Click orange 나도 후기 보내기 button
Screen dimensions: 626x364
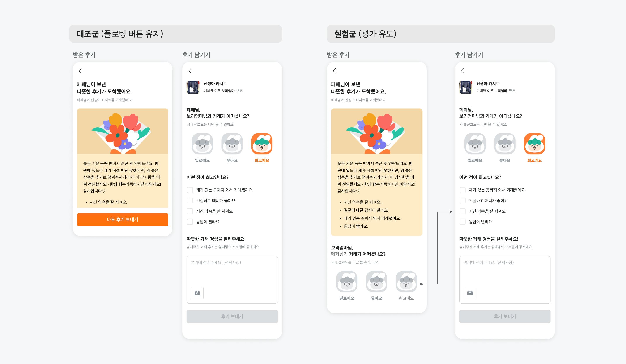(122, 220)
